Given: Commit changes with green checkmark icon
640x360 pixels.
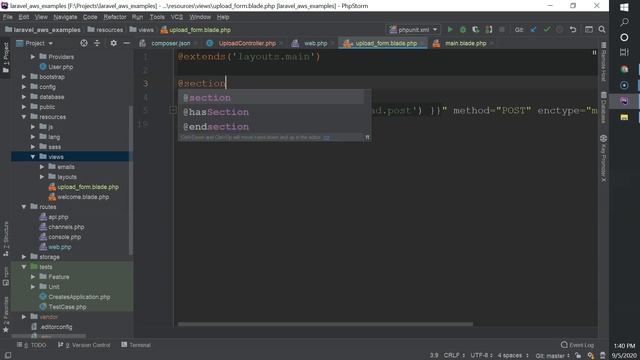Looking at the screenshot, I should [x=547, y=29].
